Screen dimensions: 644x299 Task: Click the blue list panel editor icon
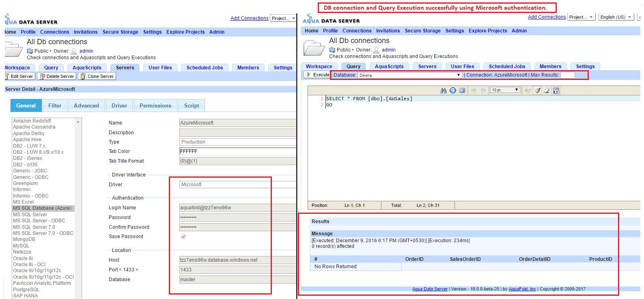pyautogui.click(x=462, y=90)
